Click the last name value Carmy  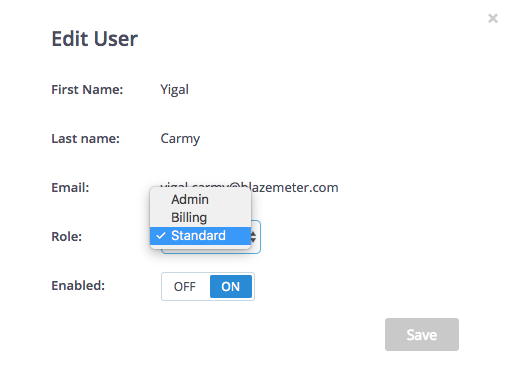180,139
